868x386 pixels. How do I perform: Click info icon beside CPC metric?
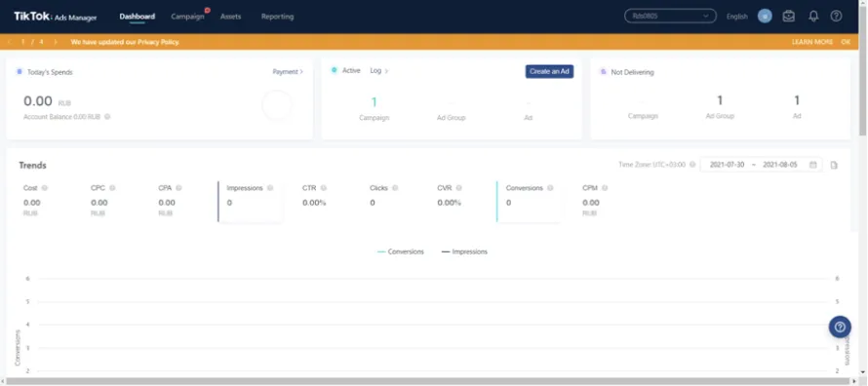112,188
